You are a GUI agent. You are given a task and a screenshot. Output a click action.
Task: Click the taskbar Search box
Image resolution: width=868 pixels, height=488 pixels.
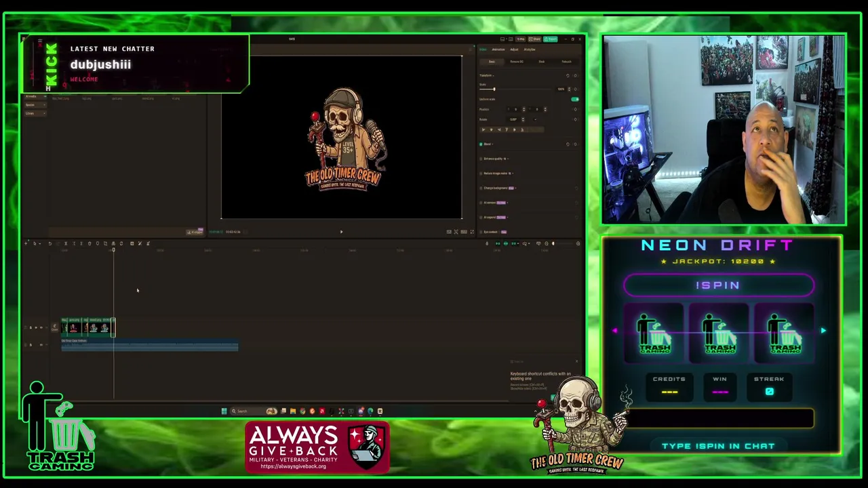(254, 411)
